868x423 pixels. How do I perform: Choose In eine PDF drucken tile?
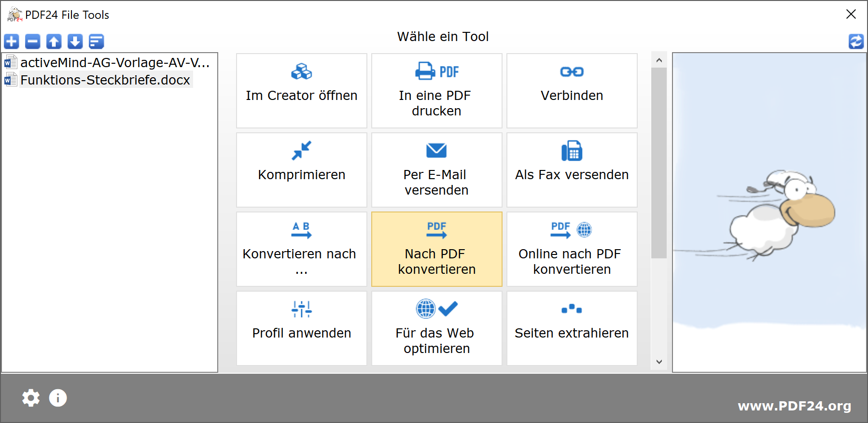click(436, 91)
